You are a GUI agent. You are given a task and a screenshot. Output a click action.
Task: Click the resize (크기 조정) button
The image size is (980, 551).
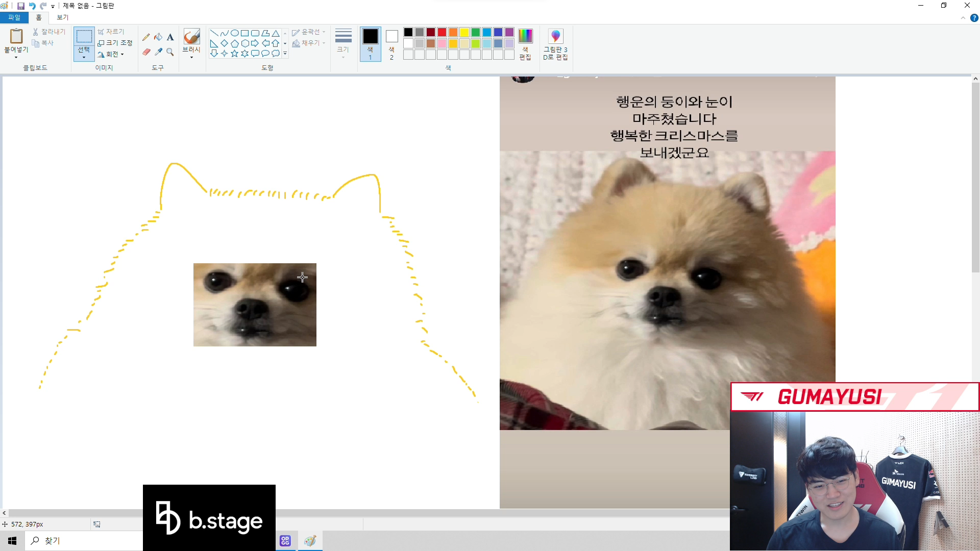115,43
